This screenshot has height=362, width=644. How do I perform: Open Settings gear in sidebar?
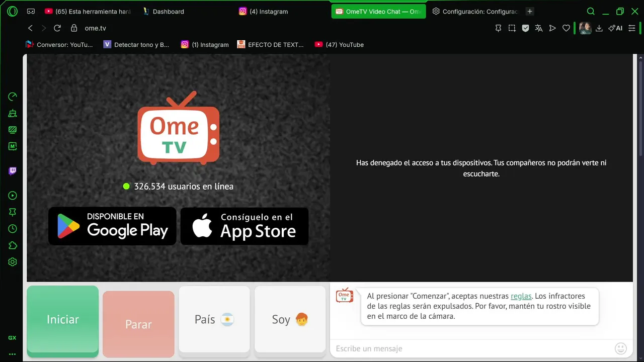coord(13,262)
